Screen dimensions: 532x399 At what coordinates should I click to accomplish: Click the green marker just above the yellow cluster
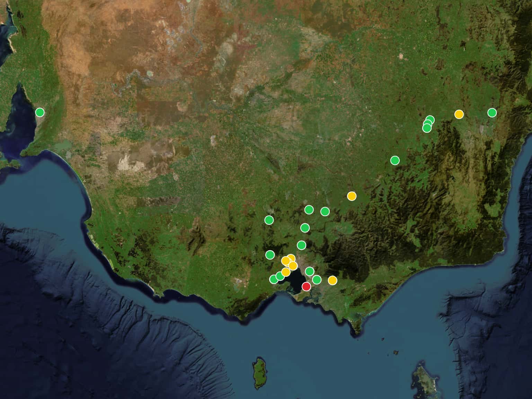[302, 245]
